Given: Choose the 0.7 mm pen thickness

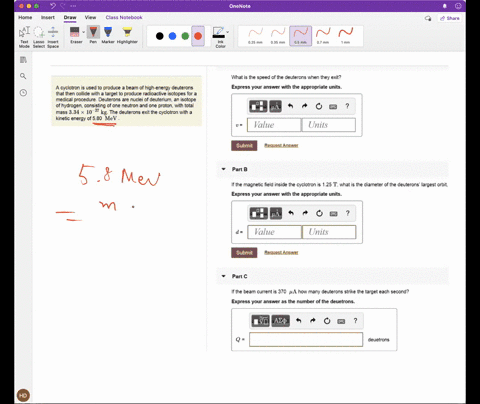Looking at the screenshot, I should [x=323, y=35].
